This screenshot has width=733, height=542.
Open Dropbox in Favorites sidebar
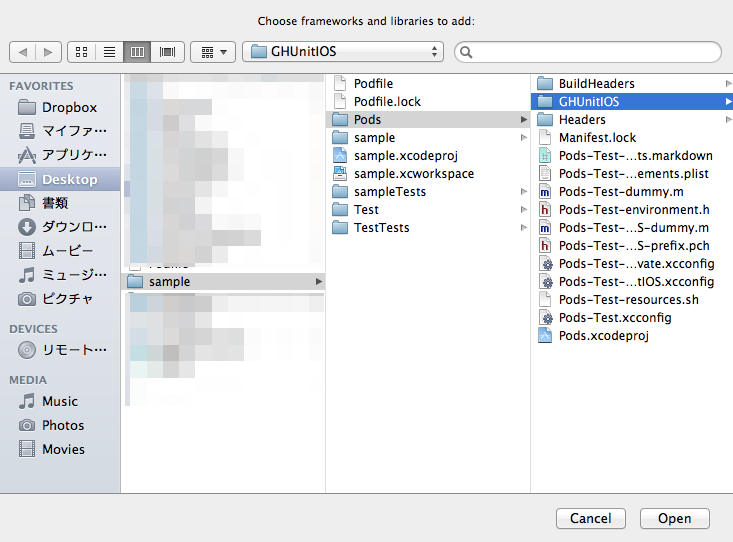pyautogui.click(x=60, y=107)
